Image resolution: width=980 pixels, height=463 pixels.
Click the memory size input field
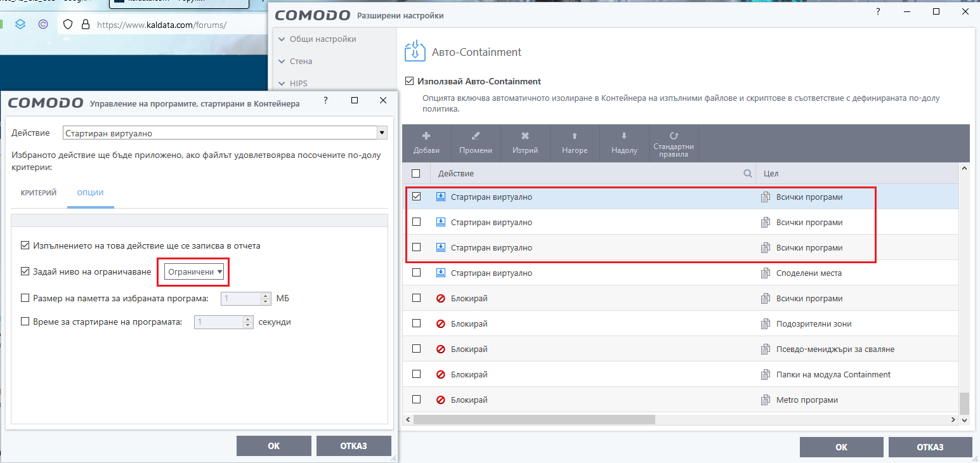pos(241,298)
